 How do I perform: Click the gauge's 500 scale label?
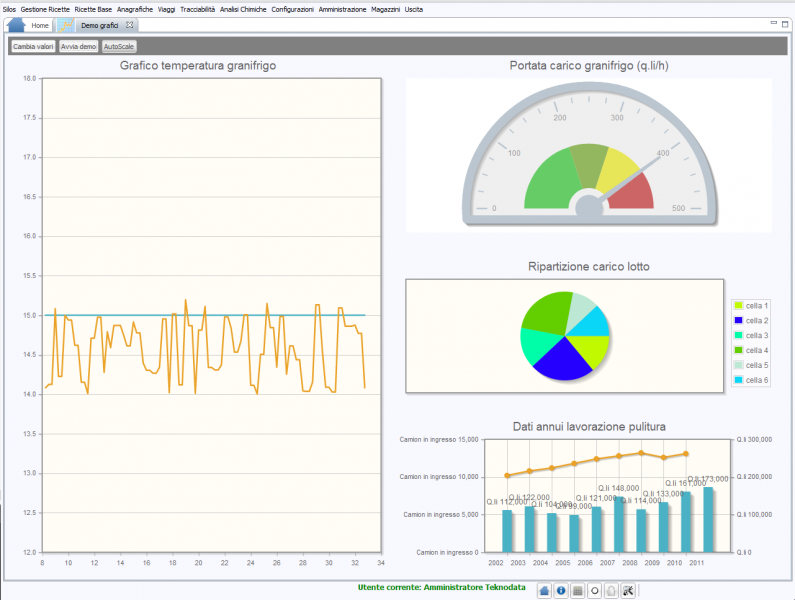pyautogui.click(x=678, y=208)
